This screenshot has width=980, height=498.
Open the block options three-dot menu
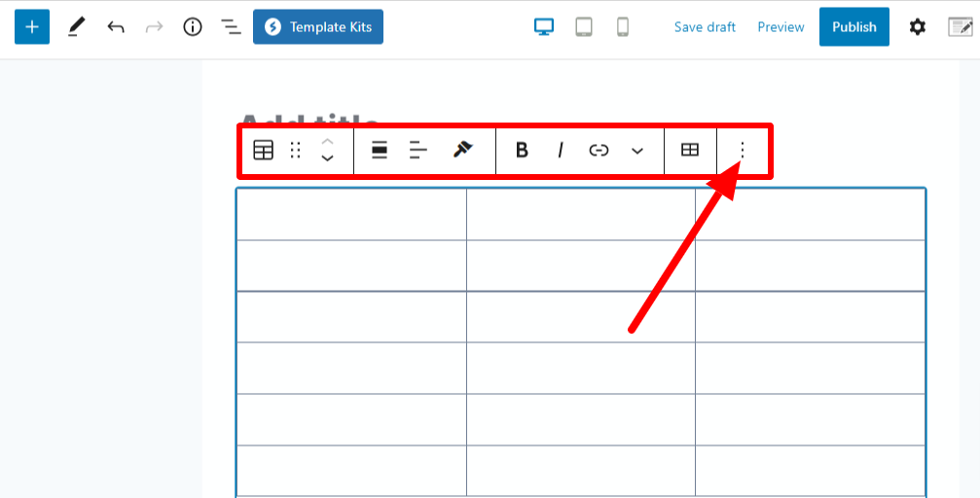743,150
